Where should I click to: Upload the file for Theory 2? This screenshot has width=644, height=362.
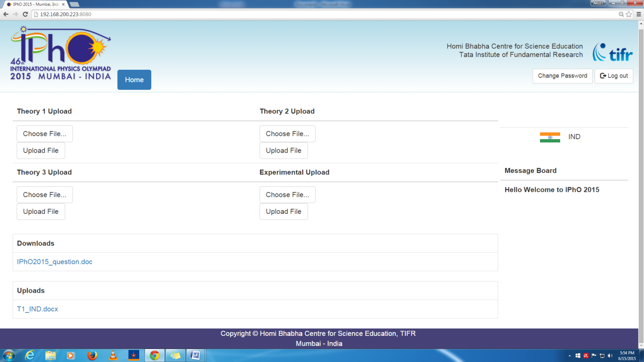click(284, 150)
